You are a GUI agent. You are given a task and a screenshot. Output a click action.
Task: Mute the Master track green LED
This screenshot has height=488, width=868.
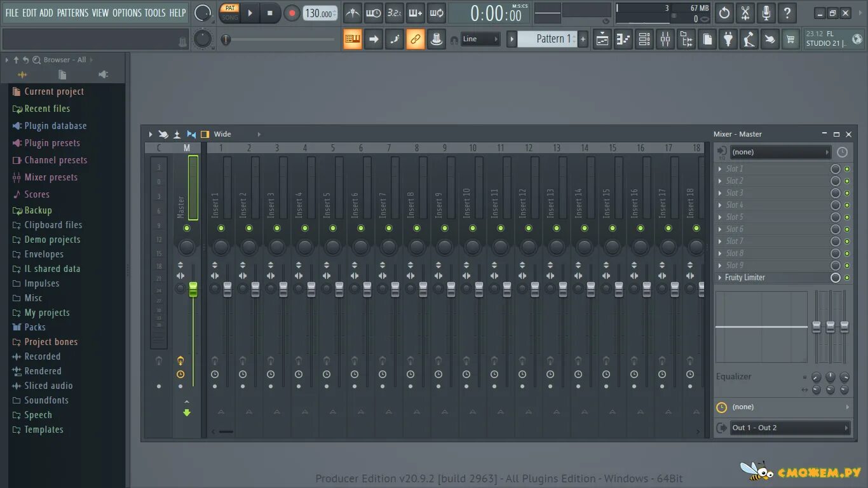(x=187, y=228)
